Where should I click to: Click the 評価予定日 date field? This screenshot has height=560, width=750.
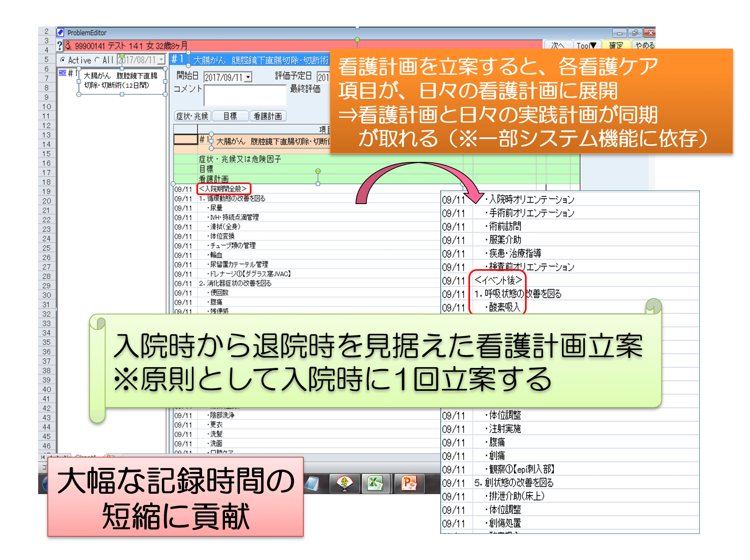[x=323, y=77]
